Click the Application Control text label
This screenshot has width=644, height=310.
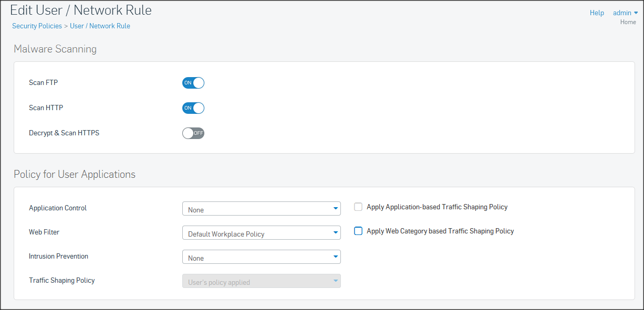[58, 208]
